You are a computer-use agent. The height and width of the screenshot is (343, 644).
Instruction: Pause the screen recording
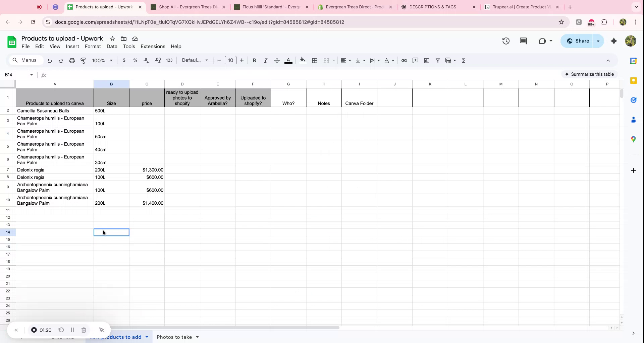pos(72,330)
